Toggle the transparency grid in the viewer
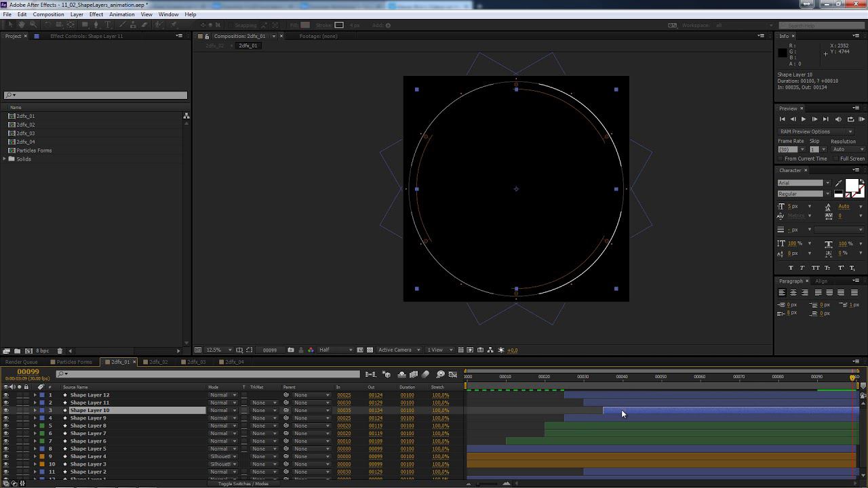868x488 pixels. (x=370, y=350)
